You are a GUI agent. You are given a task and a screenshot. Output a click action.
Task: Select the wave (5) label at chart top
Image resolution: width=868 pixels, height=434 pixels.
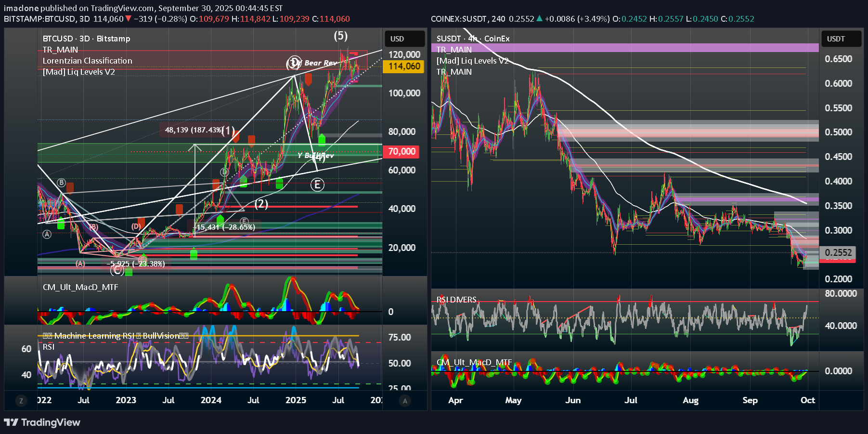(341, 36)
